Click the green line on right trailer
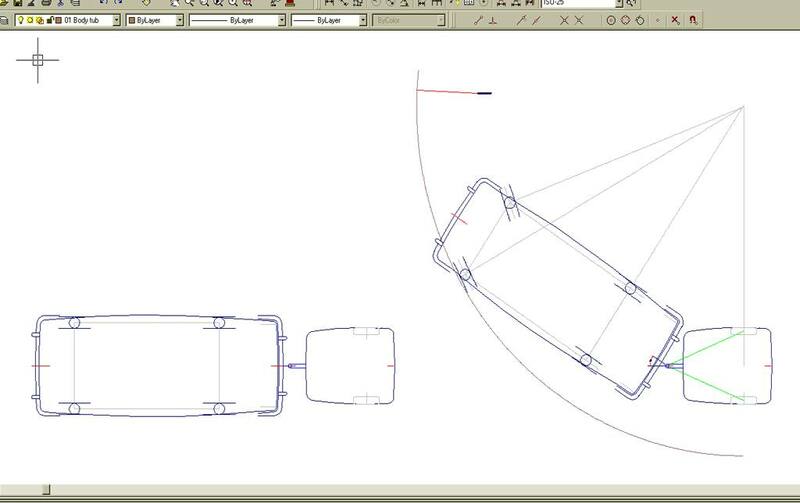Screen dimensions: 800x503 tap(712, 346)
